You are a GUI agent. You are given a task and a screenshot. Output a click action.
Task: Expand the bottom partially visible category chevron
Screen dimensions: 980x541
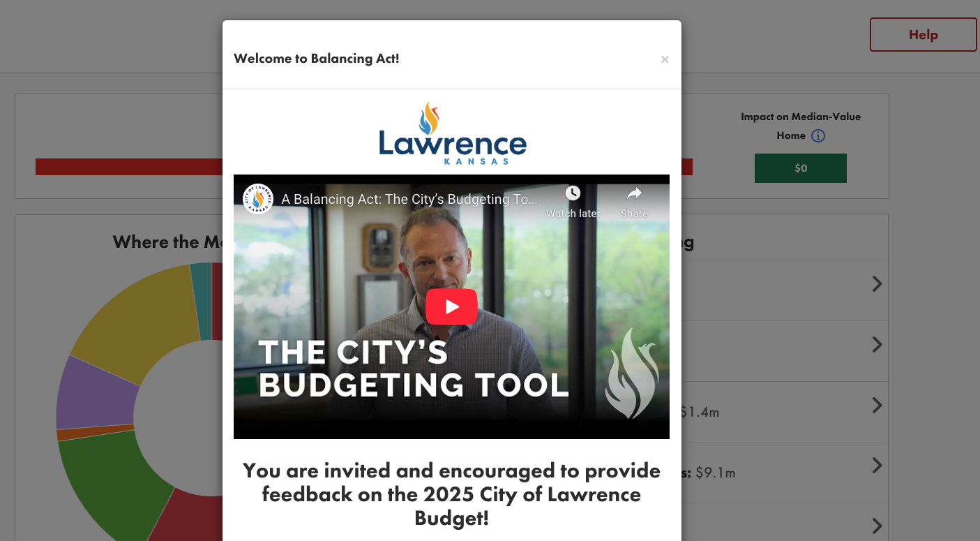pyautogui.click(x=877, y=526)
